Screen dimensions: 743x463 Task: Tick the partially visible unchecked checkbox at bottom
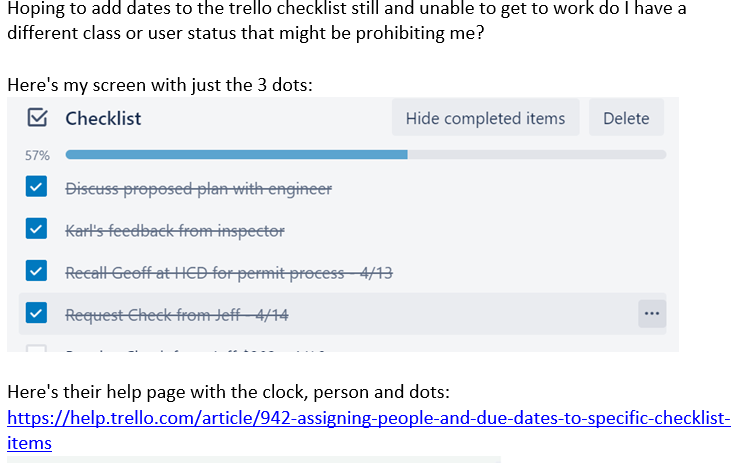(36, 349)
